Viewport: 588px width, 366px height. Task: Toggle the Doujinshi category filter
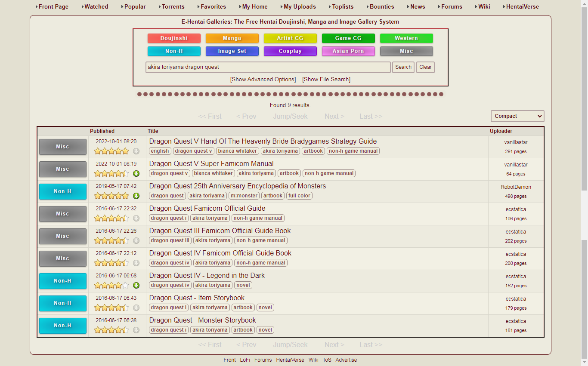point(174,38)
